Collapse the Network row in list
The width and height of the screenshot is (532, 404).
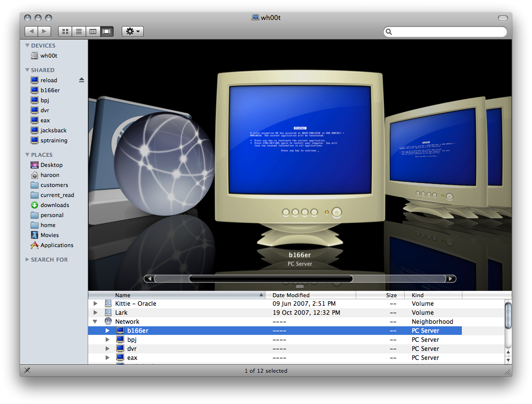(x=95, y=322)
